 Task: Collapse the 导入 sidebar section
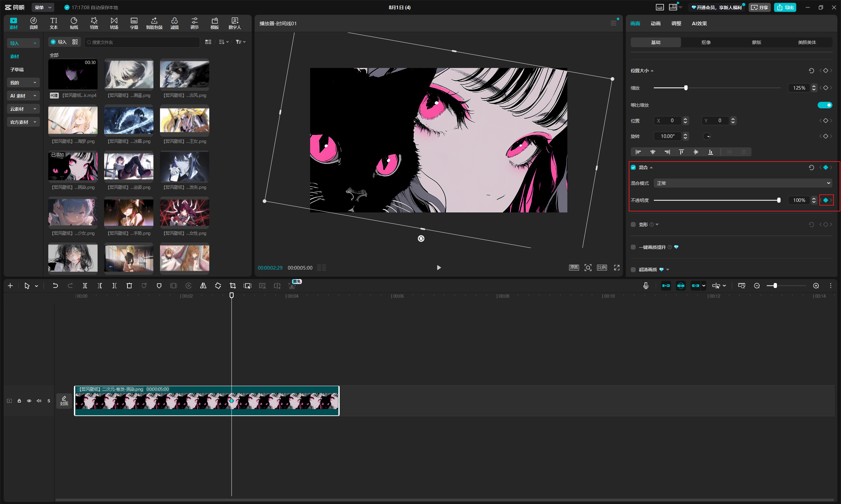[x=23, y=43]
